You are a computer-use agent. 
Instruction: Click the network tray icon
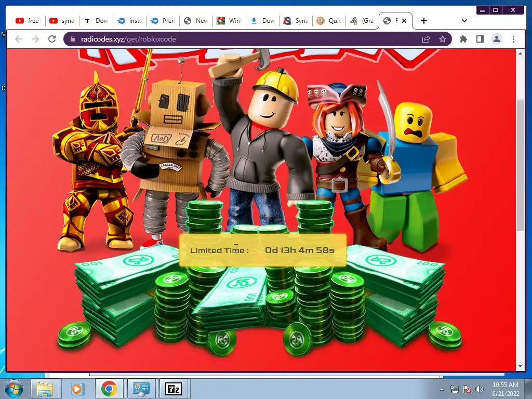(x=454, y=389)
